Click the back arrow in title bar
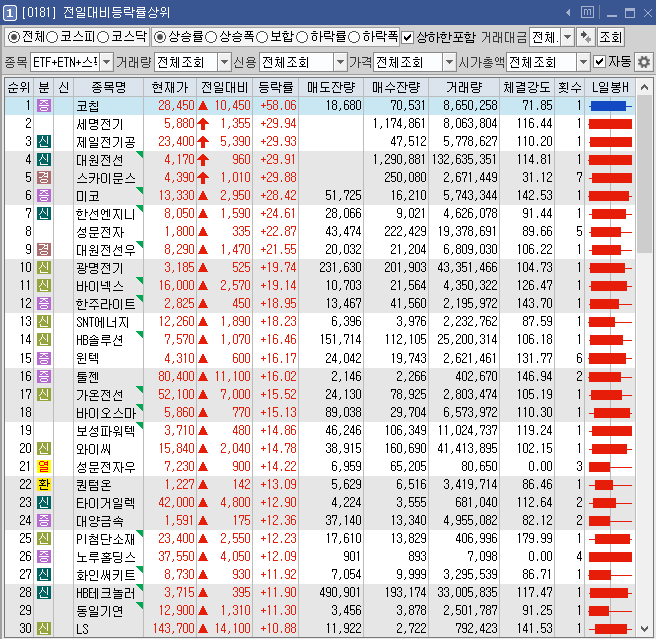The image size is (656, 639). click(568, 13)
